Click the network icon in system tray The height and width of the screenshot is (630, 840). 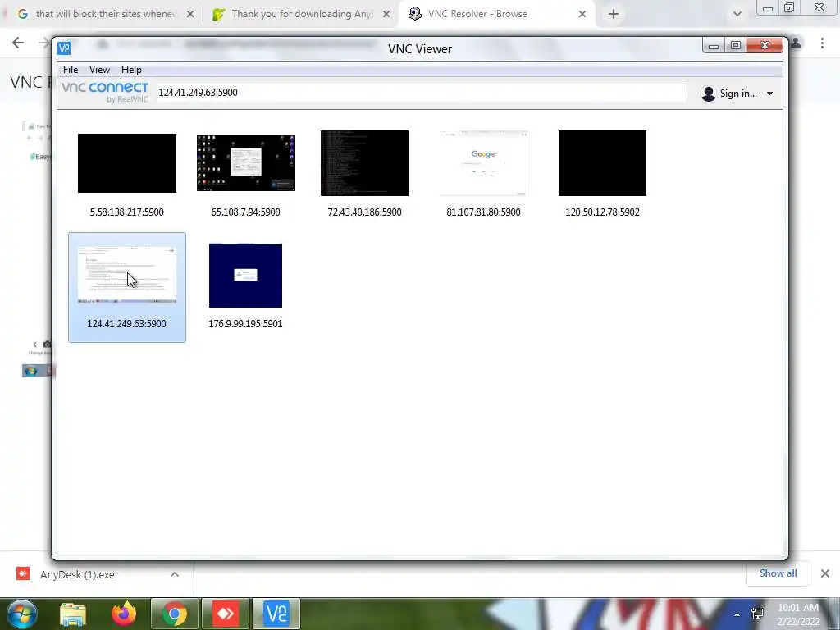pos(757,614)
